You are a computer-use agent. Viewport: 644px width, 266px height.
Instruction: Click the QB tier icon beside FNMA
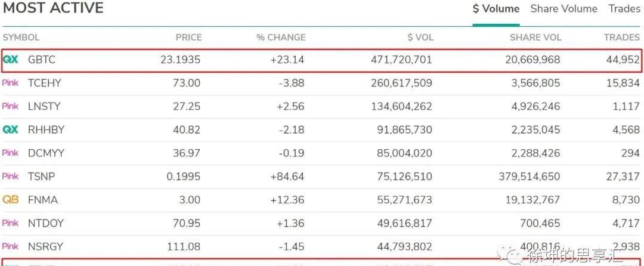point(11,200)
